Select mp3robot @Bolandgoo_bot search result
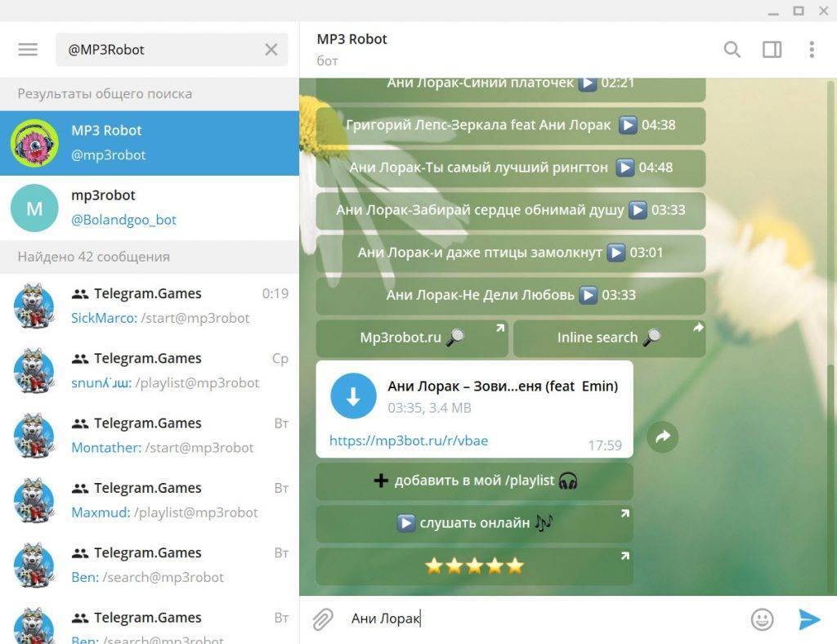 click(150, 208)
